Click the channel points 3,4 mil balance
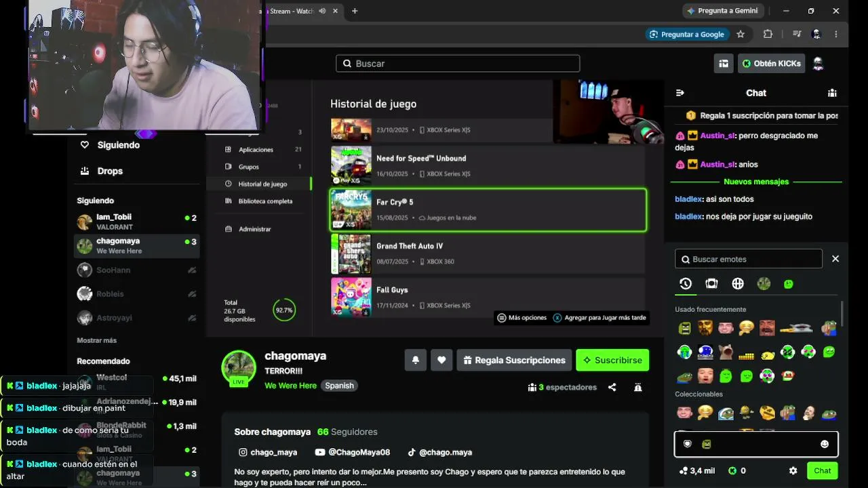The image size is (868, 488). [696, 471]
